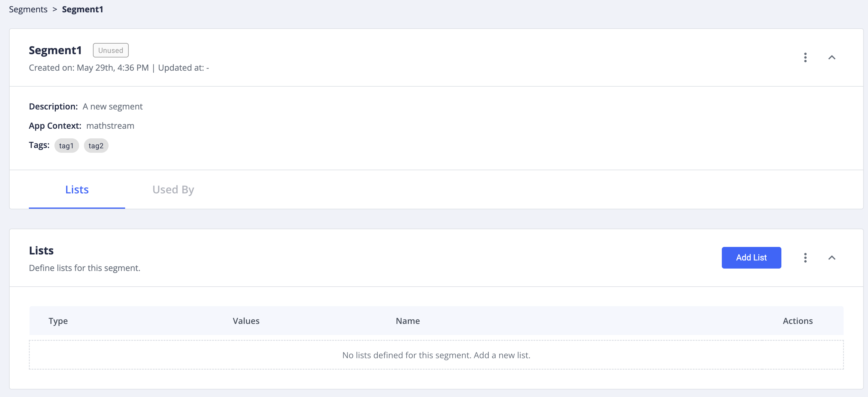Collapse the Segment1 details card
868x397 pixels.
point(831,57)
